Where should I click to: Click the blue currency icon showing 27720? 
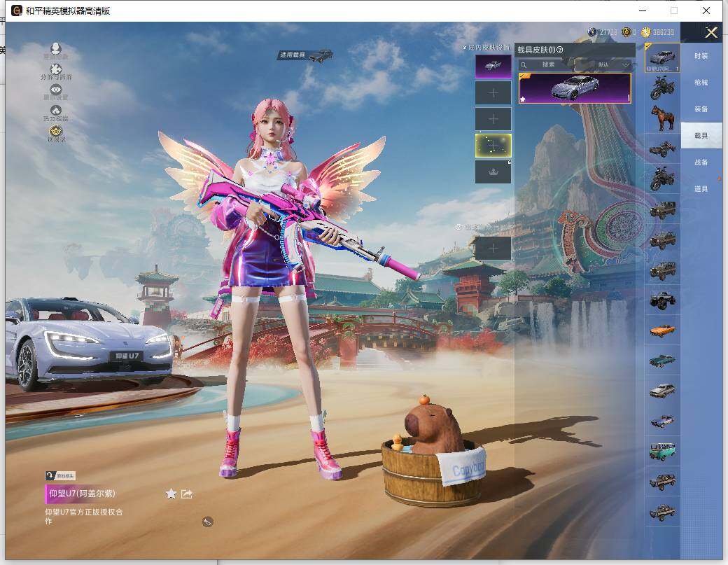pos(592,32)
